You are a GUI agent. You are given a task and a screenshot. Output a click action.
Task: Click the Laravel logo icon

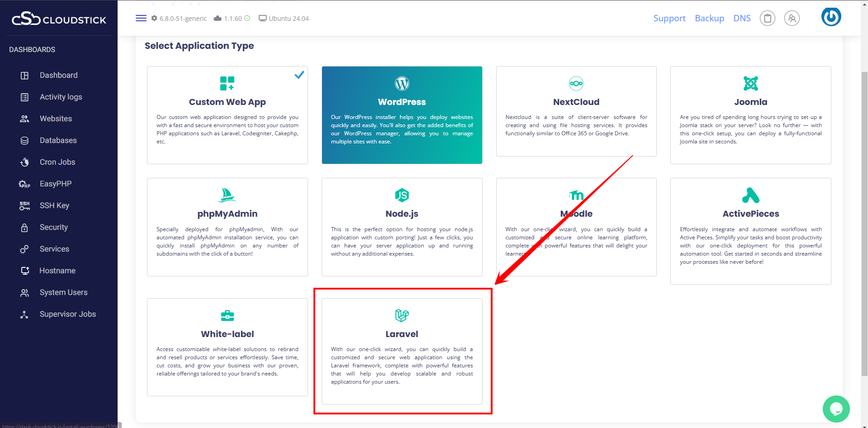tap(402, 315)
